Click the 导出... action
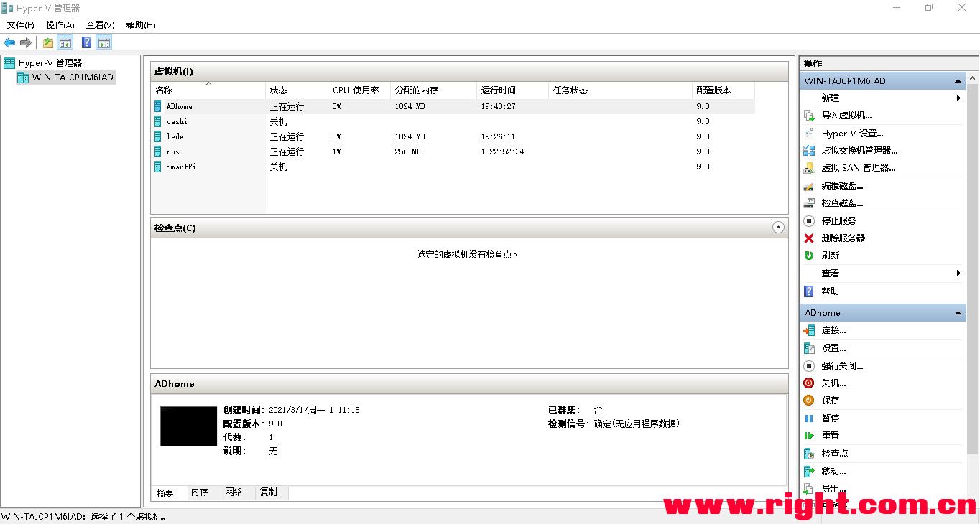Screen dimensions: 980x524 click(833, 489)
